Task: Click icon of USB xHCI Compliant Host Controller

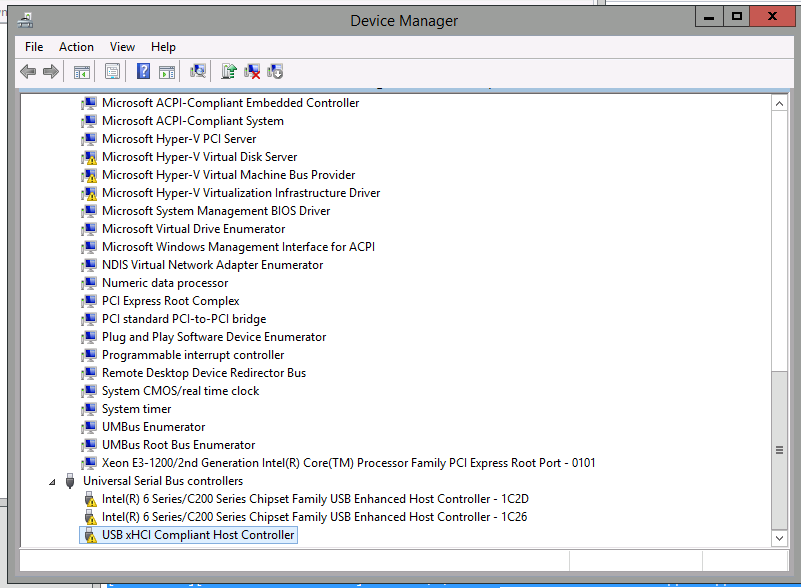Action: pos(90,535)
